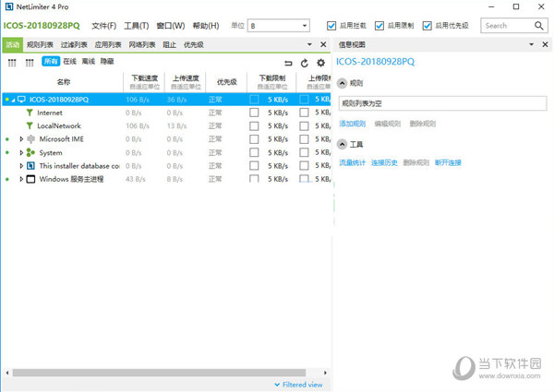Toggle the 启用优先级 checkbox
The height and width of the screenshot is (392, 554).
click(x=427, y=26)
